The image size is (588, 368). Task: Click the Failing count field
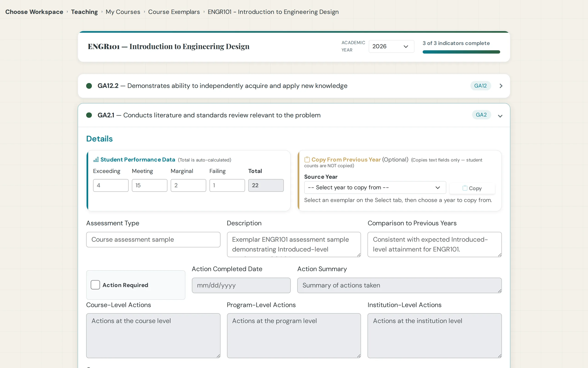227,185
